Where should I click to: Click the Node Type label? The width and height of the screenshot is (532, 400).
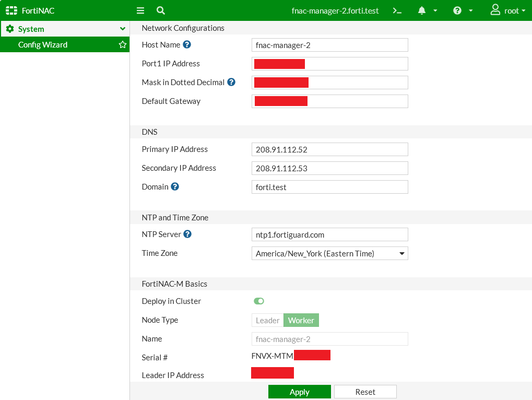click(160, 320)
